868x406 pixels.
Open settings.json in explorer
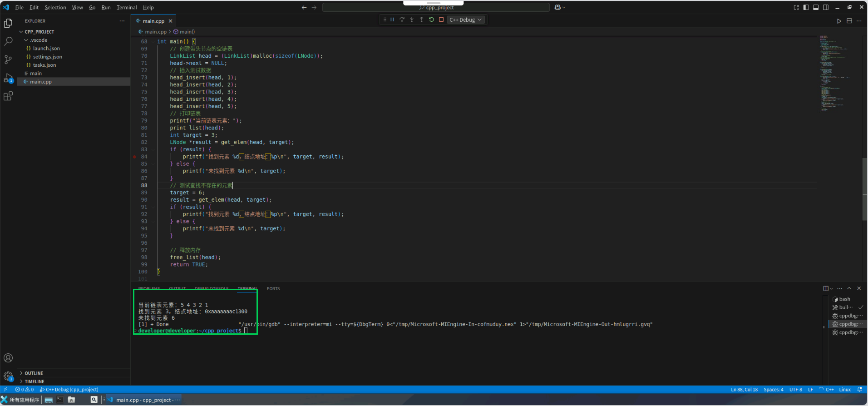click(47, 57)
